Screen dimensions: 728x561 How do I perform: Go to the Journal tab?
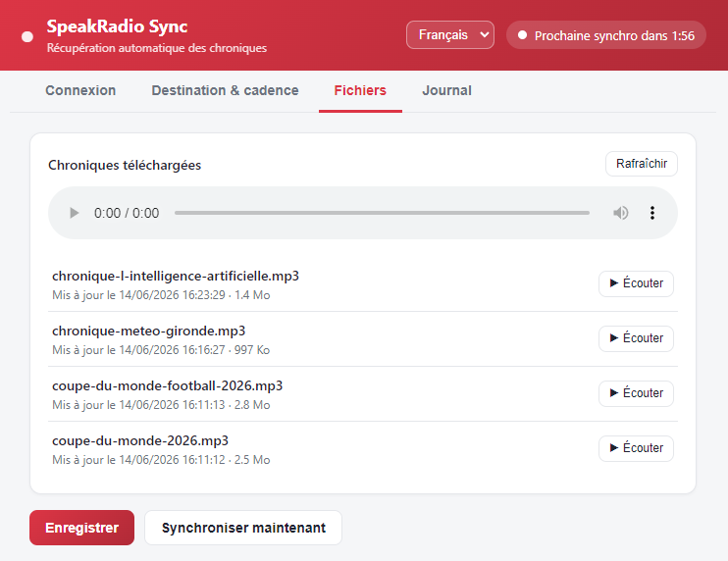(x=446, y=90)
